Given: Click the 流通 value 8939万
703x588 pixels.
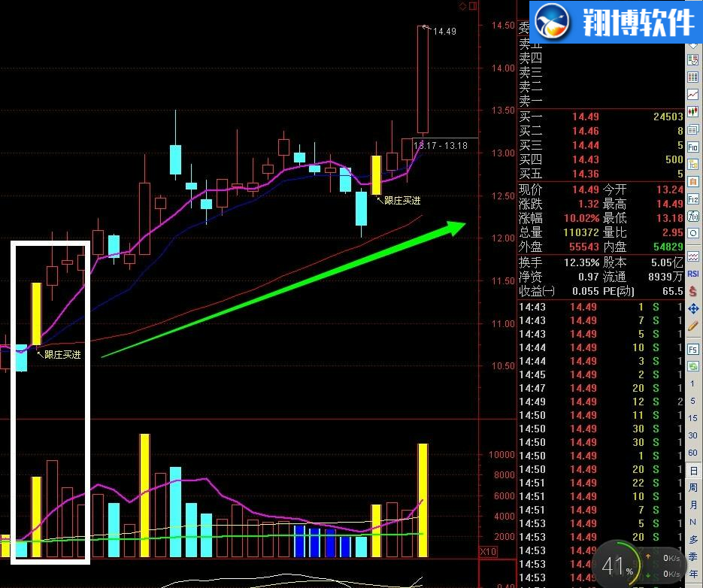Looking at the screenshot, I should point(666,277).
